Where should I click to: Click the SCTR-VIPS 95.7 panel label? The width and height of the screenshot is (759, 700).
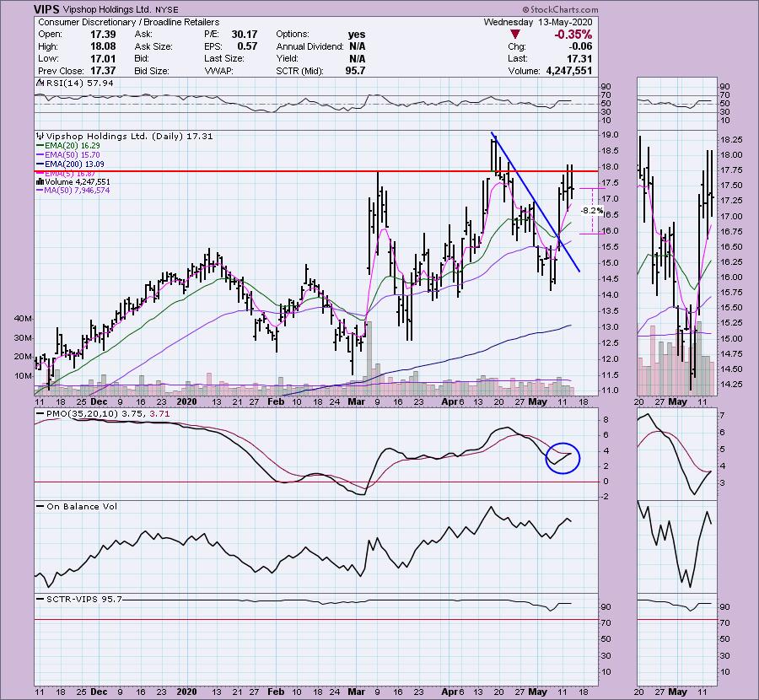(84, 600)
